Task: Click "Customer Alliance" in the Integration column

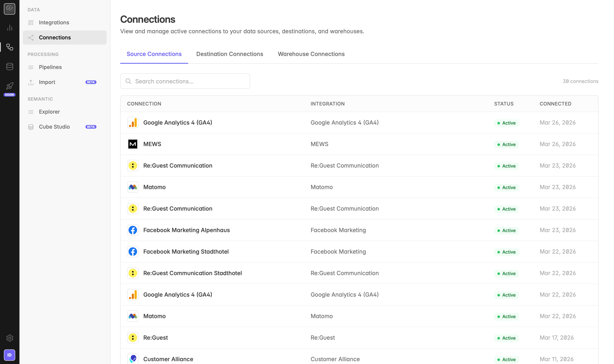Action: 335,359
